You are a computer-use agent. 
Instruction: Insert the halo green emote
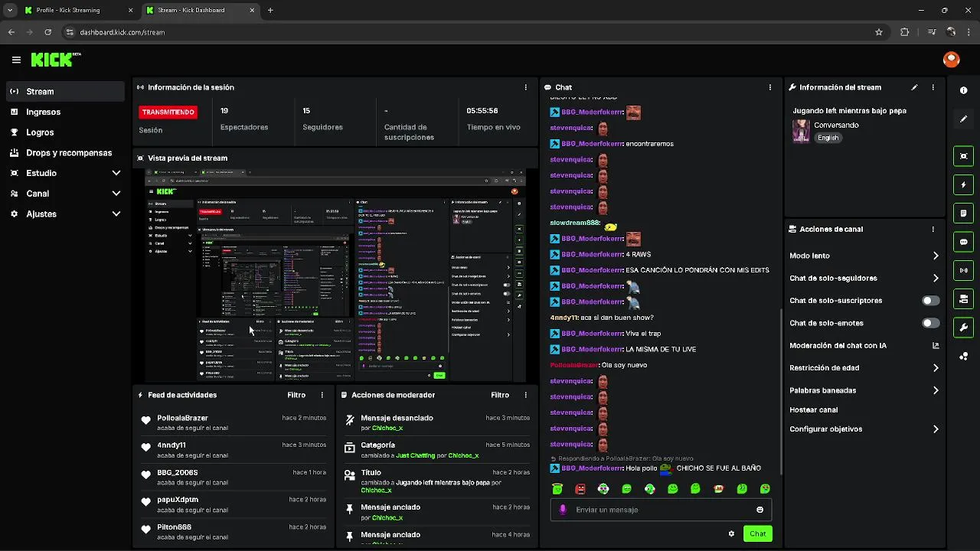click(x=557, y=489)
